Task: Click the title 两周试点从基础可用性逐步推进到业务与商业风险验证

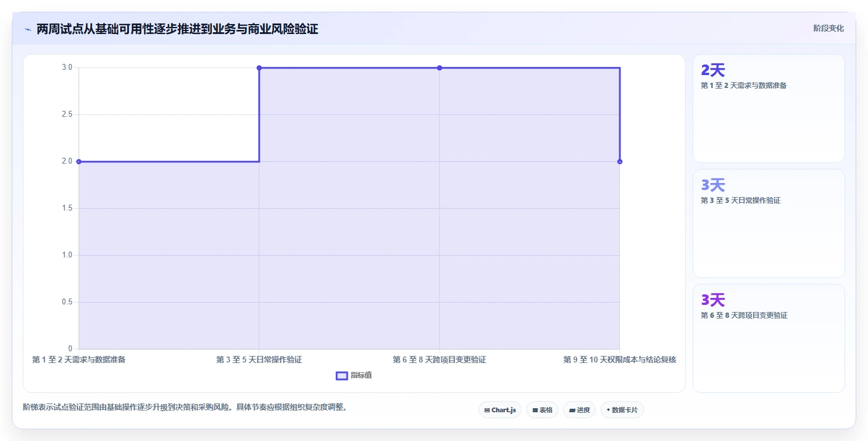Action: (x=178, y=29)
